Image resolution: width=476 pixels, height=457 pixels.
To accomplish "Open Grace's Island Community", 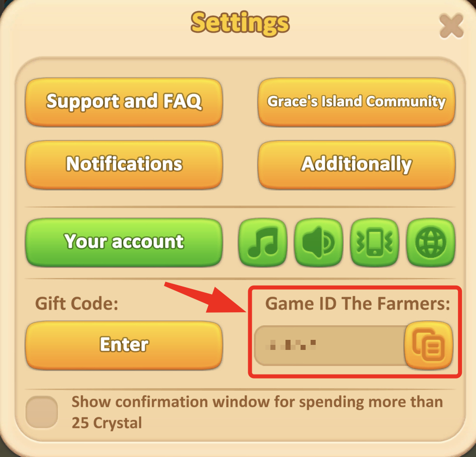I will 356,102.
